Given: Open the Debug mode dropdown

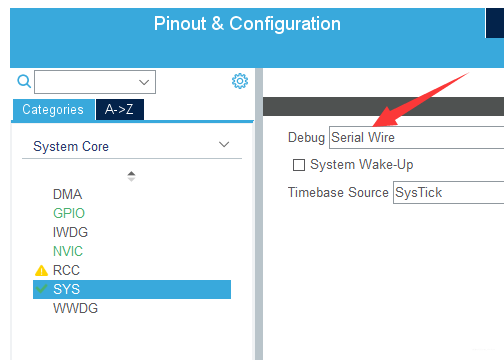Looking at the screenshot, I should click(416, 137).
